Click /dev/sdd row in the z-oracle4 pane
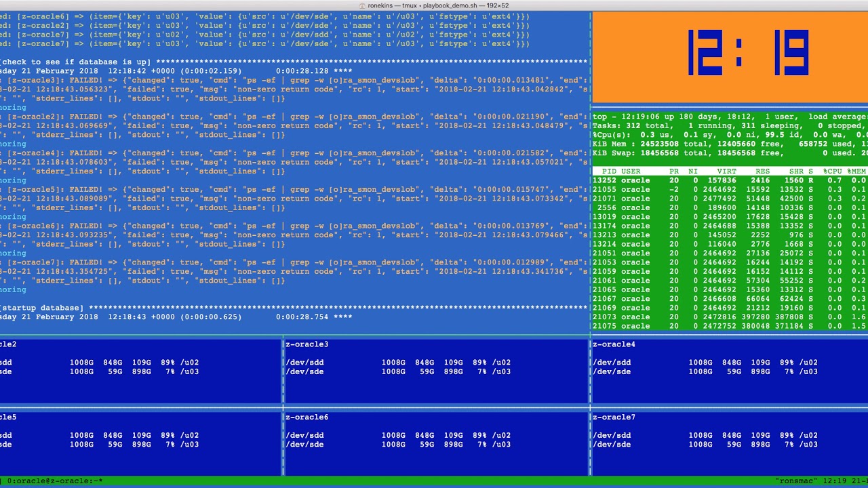Viewport: 868px width, 488px height. [705, 363]
